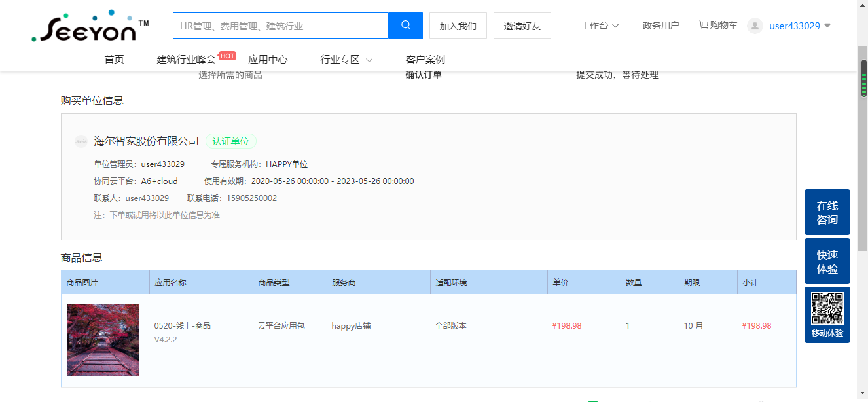868x402 pixels.
Task: Click the product name 0520-线上-商品
Action: click(x=183, y=326)
